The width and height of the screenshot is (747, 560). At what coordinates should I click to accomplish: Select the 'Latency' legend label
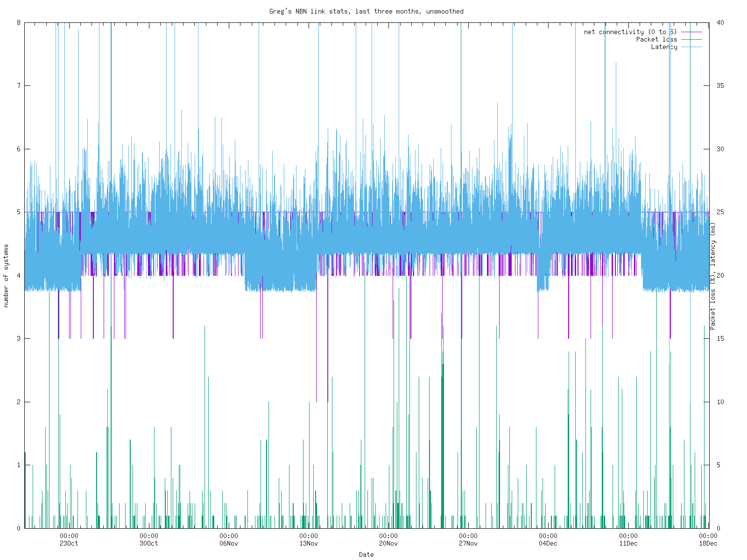[x=664, y=47]
